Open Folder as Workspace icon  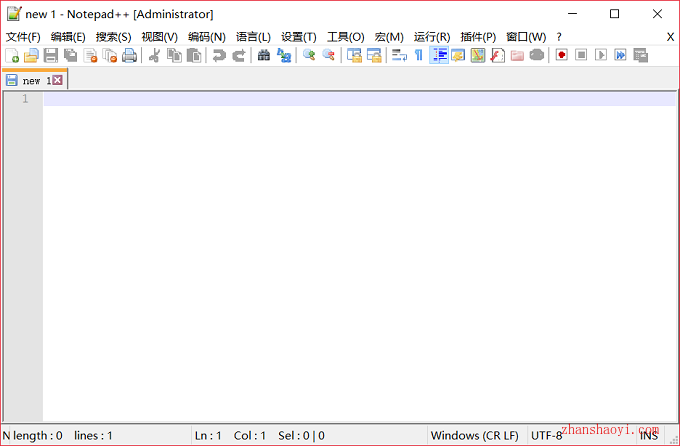point(517,56)
